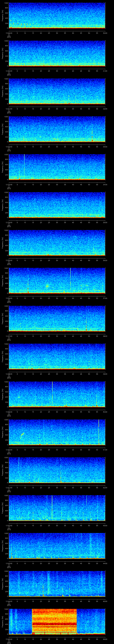The width and height of the screenshot is (114, 644).
Task: Open the spectrogram panel starting at 13:34:00
Action: (57, 205)
